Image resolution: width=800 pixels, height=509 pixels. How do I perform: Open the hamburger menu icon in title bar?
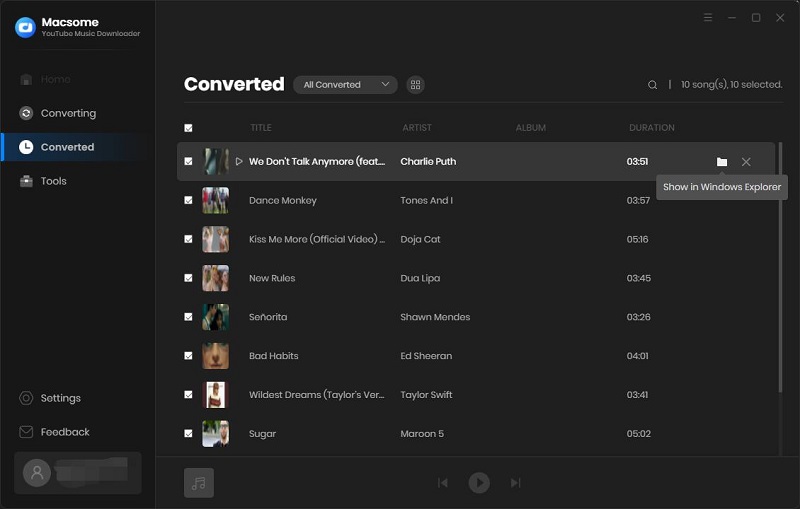pos(708,18)
